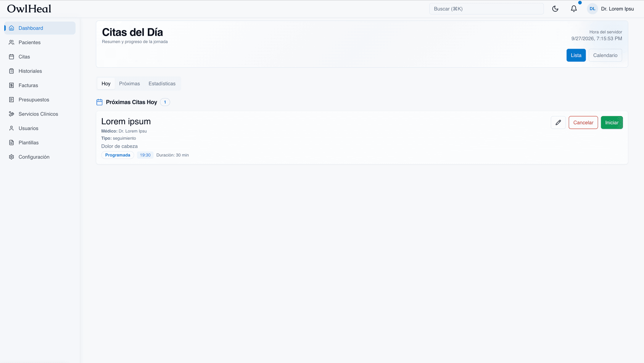644x363 pixels.
Task: Click the Servicios Clínicos icon
Action: [12, 114]
